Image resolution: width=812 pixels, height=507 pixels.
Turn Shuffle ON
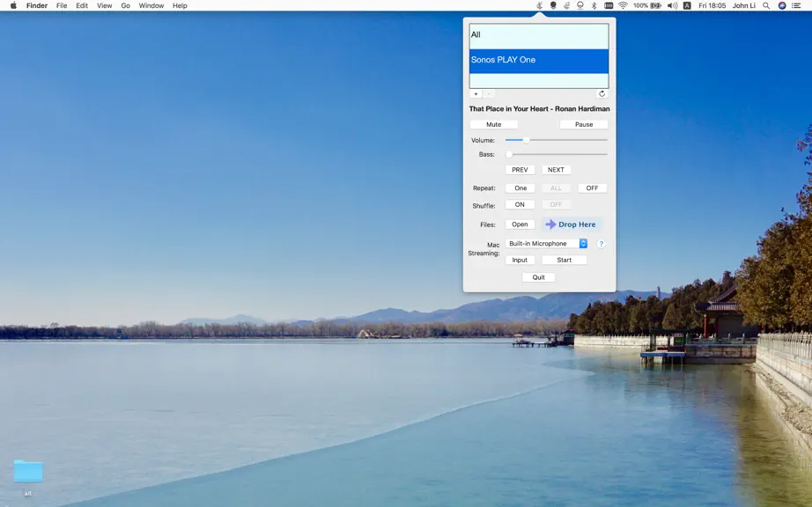(x=520, y=205)
